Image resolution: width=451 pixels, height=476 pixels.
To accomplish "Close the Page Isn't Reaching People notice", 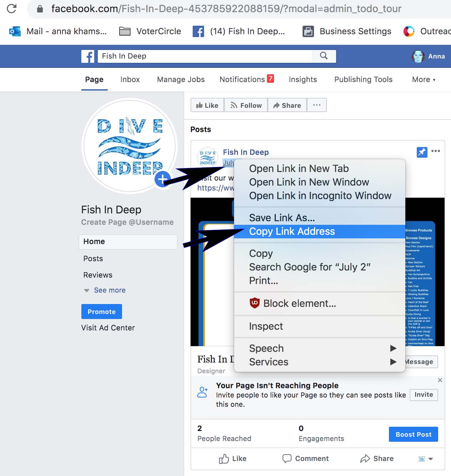I will [x=440, y=380].
